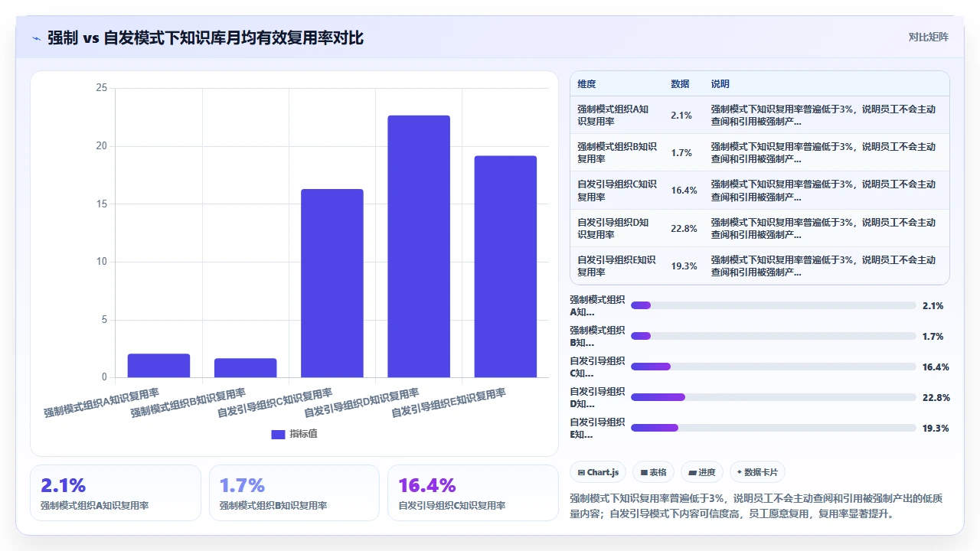Click the 22.8% value next to progress bar
This screenshot has width=980, height=551.
click(x=936, y=397)
